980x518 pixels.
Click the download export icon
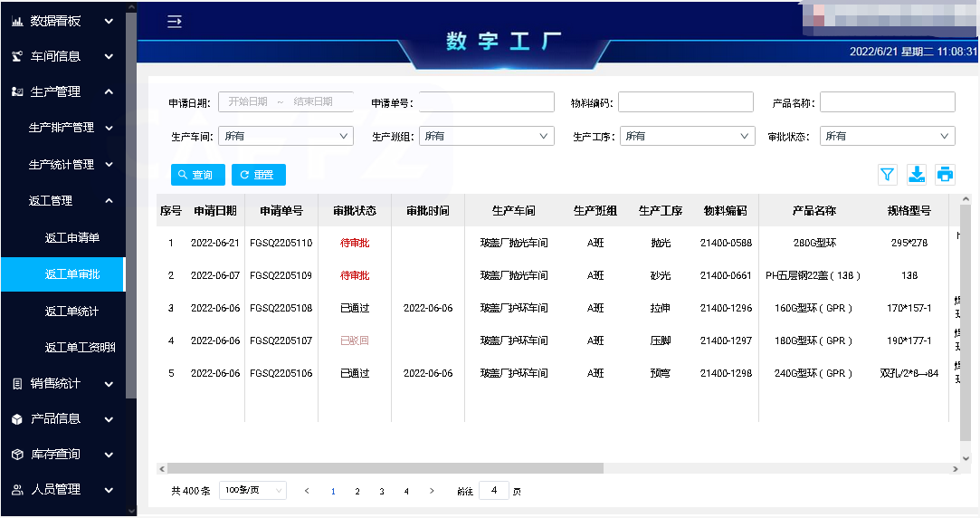(917, 175)
